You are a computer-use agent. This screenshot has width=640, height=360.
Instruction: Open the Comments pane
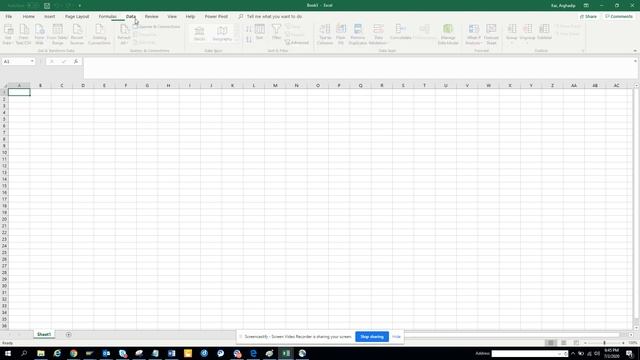619,16
